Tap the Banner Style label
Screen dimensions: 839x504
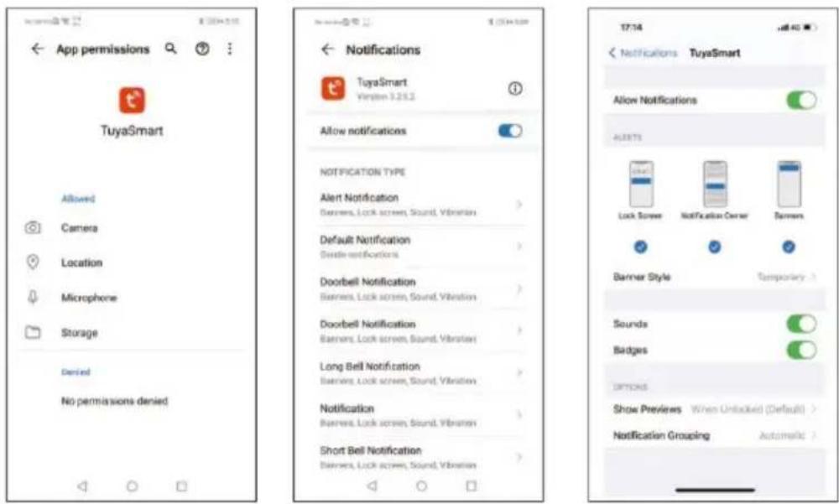[642, 277]
